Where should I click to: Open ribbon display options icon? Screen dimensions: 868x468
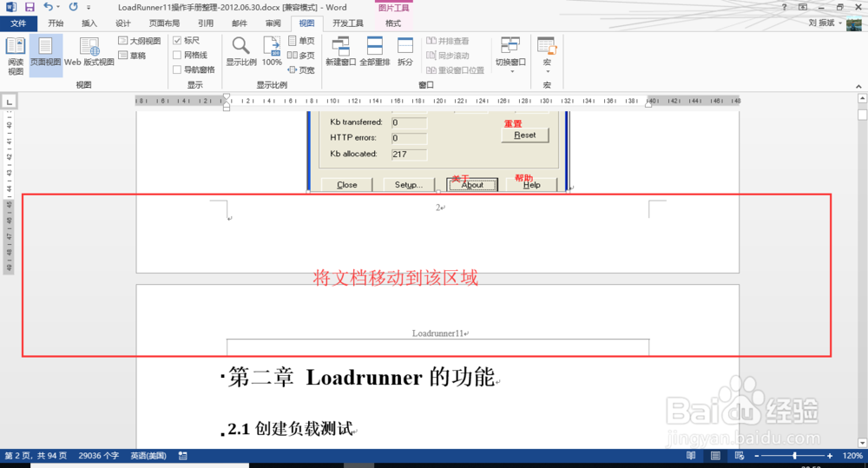(x=803, y=7)
